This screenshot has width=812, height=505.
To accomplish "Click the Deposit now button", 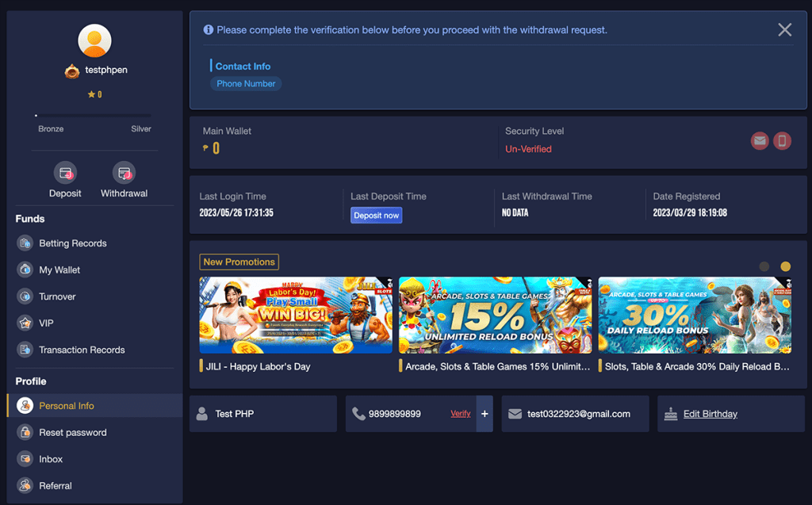I will point(376,216).
